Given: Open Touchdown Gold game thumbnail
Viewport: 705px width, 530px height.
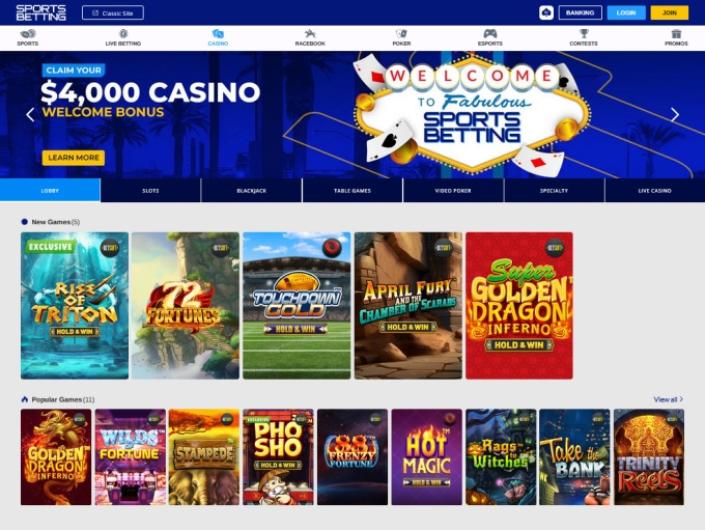Looking at the screenshot, I should pyautogui.click(x=297, y=306).
